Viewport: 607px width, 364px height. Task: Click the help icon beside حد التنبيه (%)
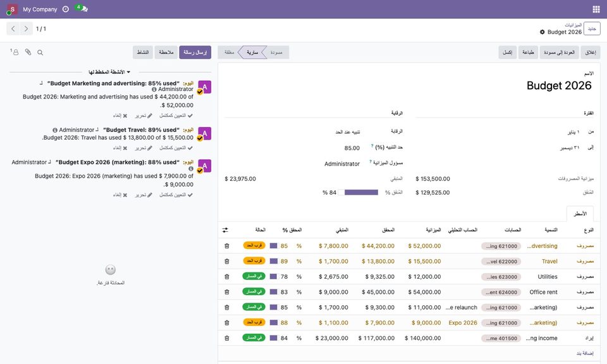[x=372, y=146]
